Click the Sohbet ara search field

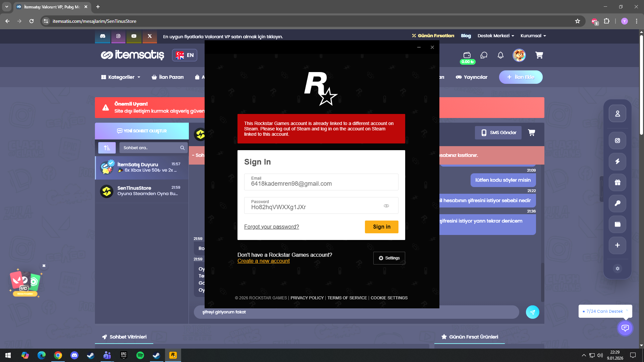pyautogui.click(x=153, y=148)
